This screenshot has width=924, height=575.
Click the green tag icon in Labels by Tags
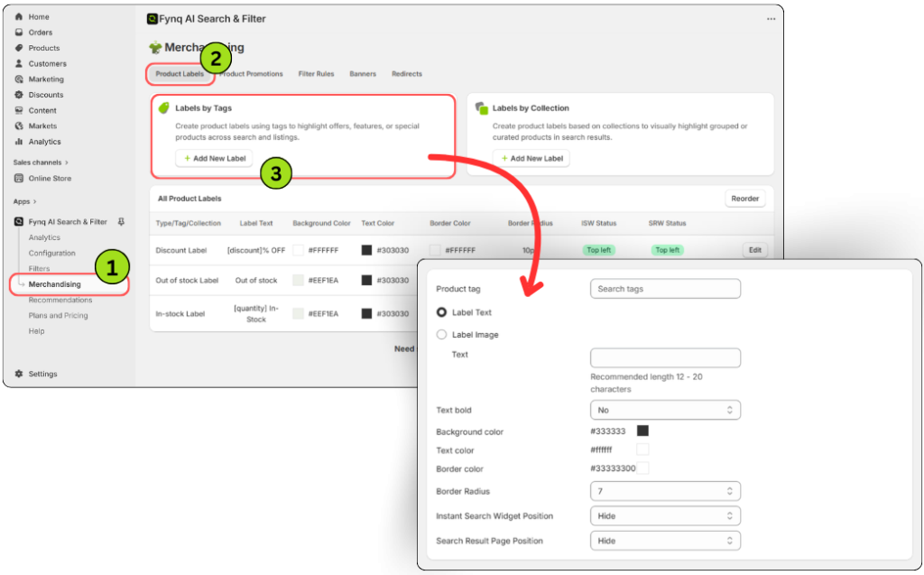(x=164, y=107)
